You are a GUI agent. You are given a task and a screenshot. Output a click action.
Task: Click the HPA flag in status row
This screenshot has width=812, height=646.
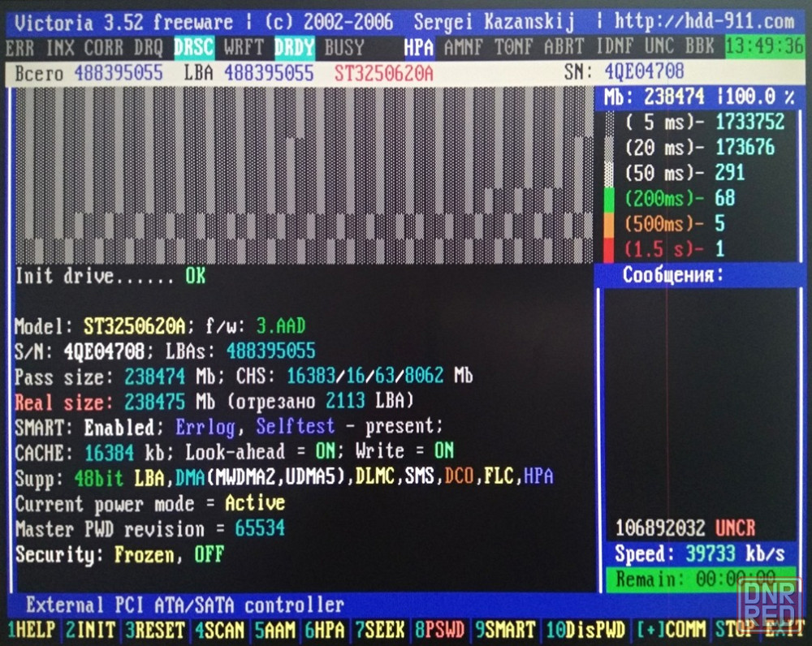tap(418, 48)
